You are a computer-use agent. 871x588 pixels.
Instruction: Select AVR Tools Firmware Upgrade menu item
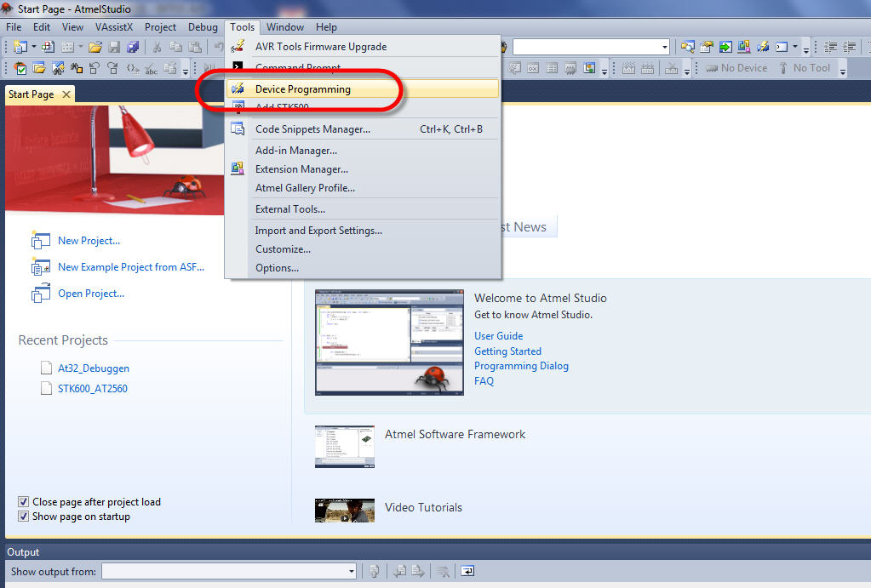[x=362, y=47]
